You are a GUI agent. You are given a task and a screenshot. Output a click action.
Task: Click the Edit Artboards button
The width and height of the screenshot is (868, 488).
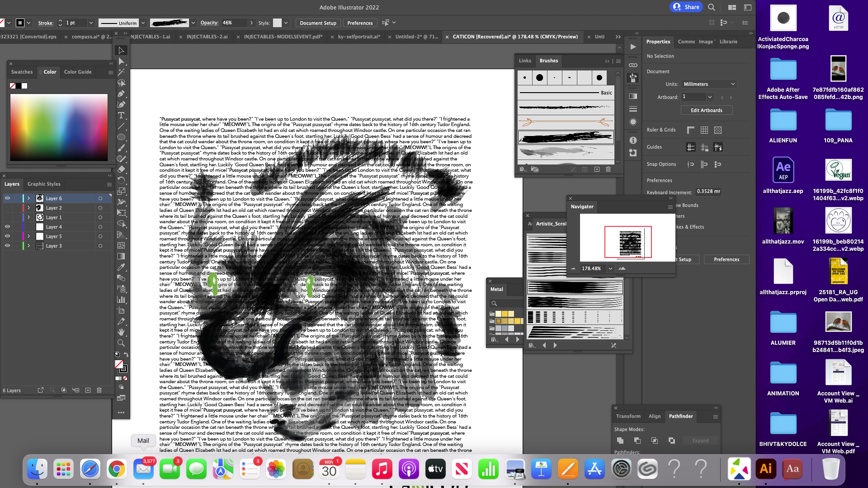[707, 110]
